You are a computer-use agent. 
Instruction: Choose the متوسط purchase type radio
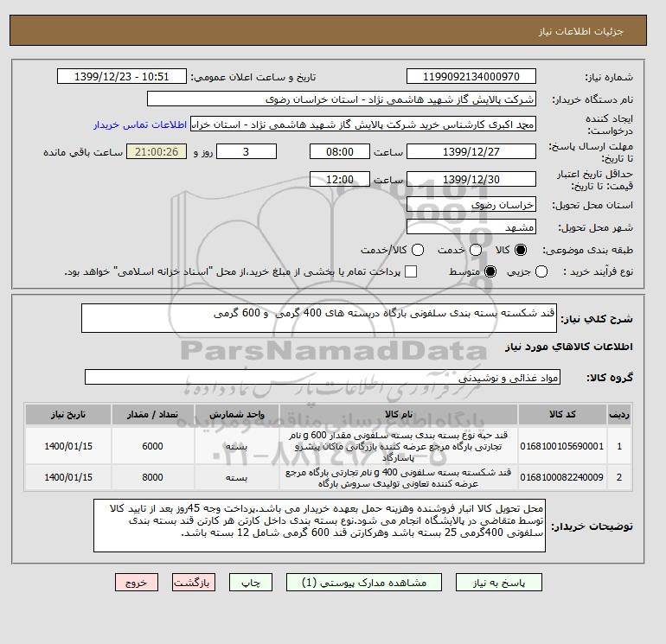[490, 271]
